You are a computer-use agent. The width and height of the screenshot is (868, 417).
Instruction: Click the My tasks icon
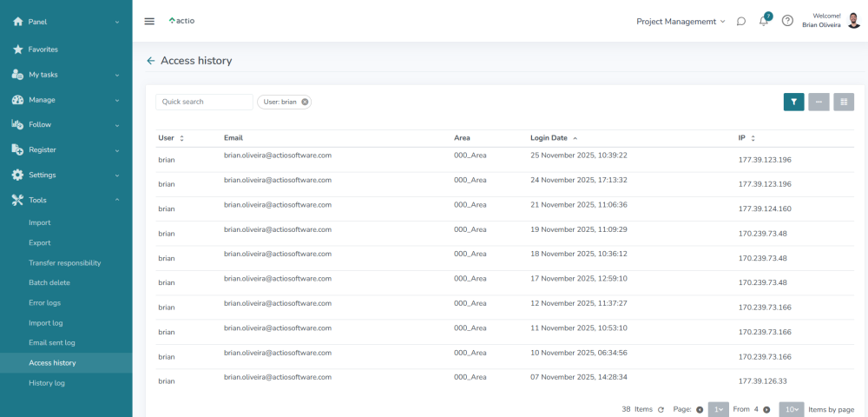coord(17,75)
